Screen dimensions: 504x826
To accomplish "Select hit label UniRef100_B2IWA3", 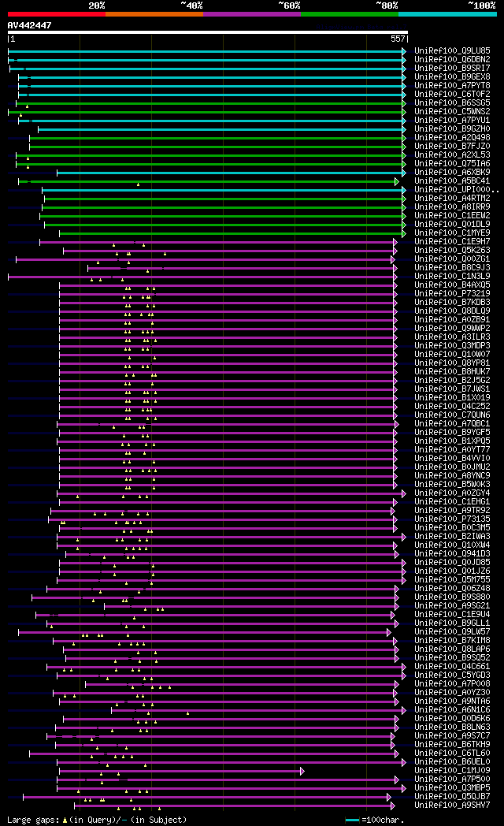I will [452, 536].
